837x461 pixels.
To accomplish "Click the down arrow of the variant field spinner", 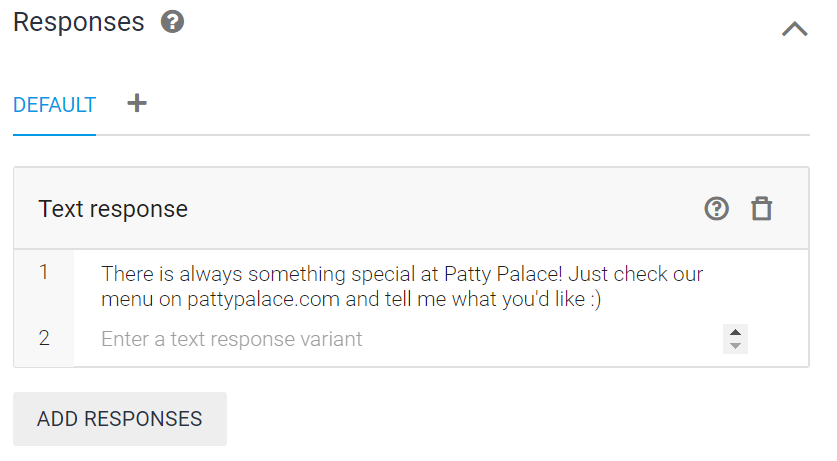I will 735,346.
